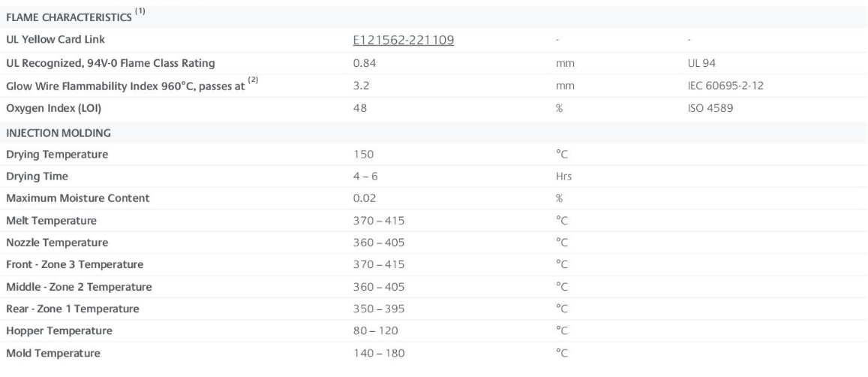Viewport: 868px width, 377px height.
Task: Click the INJECTION MOLDING section header
Action: pyautogui.click(x=59, y=132)
